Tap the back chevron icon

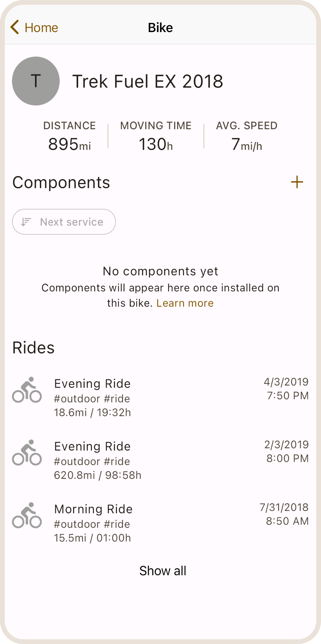tap(15, 27)
